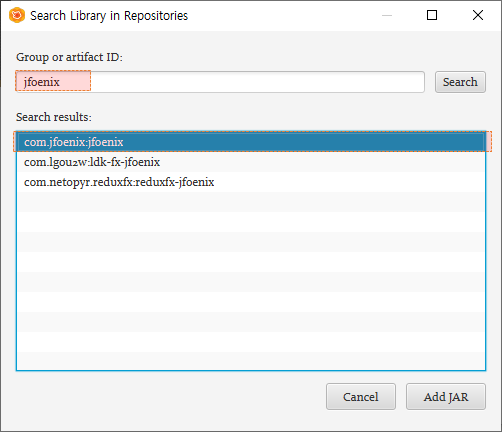The height and width of the screenshot is (432, 502).
Task: Select com.jfoenix:jfoenix result
Action: point(251,142)
